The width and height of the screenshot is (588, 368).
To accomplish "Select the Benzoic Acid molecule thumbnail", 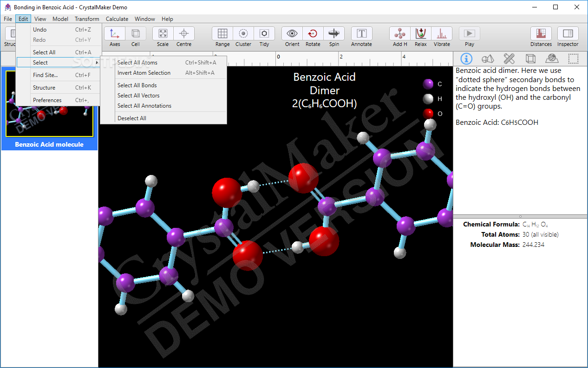I will 49,110.
